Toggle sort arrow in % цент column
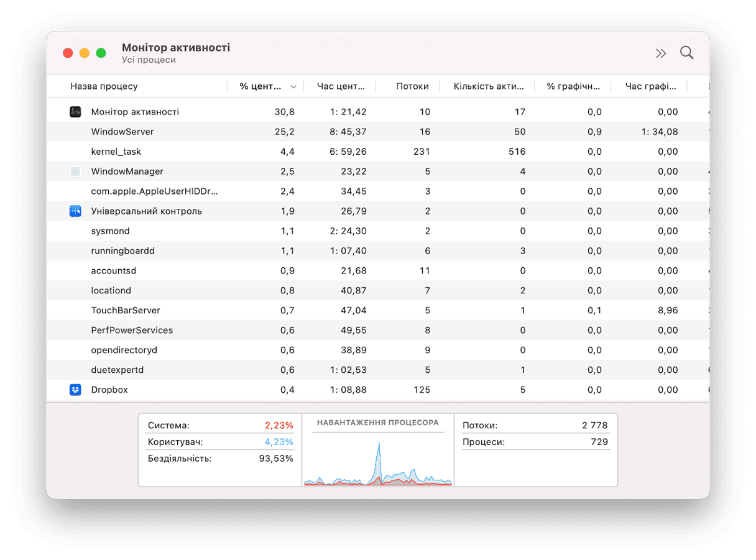This screenshot has width=756, height=560. tap(293, 86)
